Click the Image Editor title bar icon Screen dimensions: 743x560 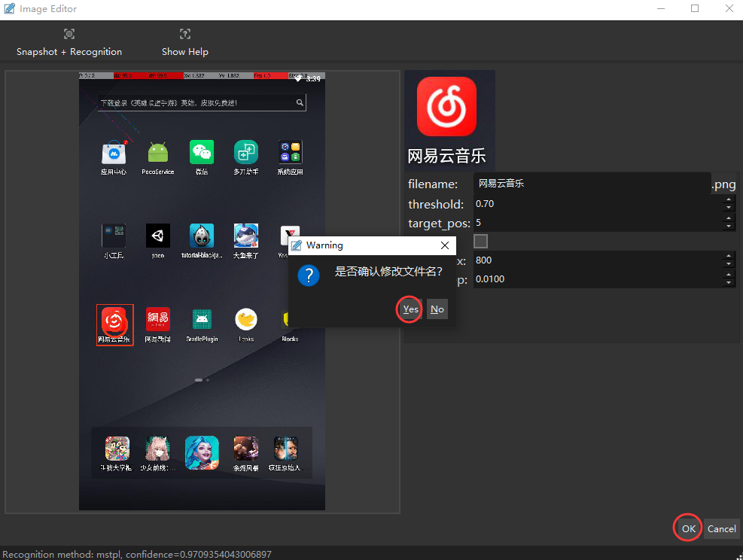point(9,8)
